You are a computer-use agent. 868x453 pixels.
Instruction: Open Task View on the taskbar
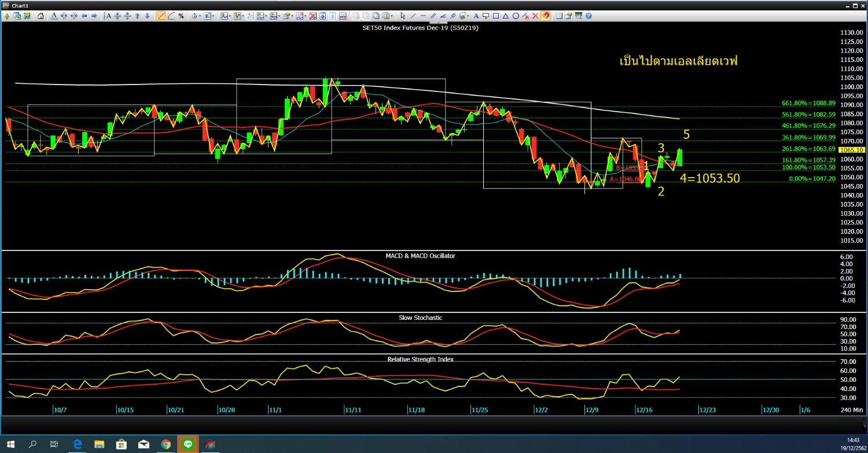pyautogui.click(x=54, y=444)
